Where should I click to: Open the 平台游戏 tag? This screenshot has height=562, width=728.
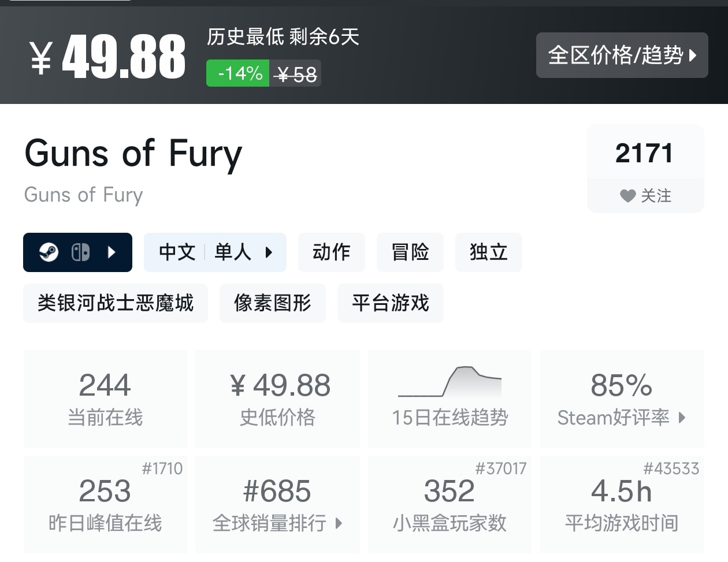(x=391, y=303)
